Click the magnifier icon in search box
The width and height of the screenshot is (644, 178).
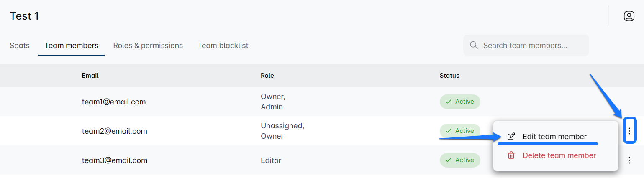[x=474, y=45]
